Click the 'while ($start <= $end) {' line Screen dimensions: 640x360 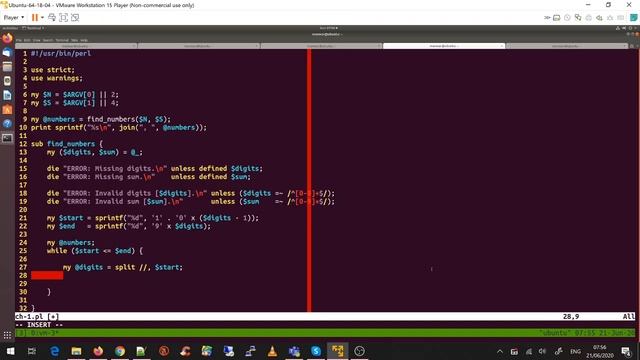click(x=95, y=251)
